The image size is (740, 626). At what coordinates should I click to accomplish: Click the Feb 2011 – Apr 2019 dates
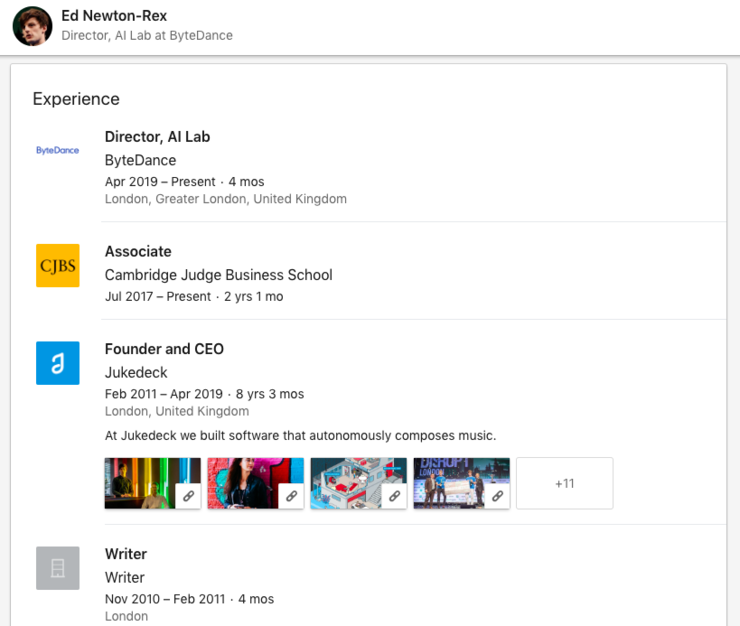coord(164,394)
